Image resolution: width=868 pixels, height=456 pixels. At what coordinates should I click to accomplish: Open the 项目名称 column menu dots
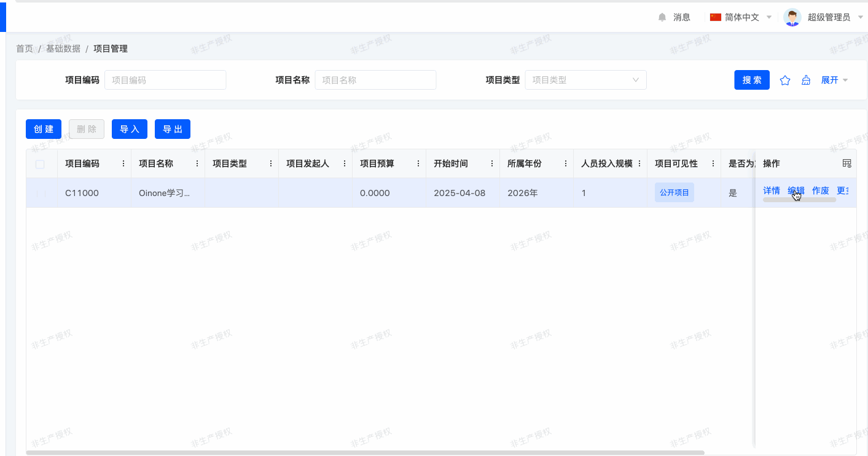point(197,163)
